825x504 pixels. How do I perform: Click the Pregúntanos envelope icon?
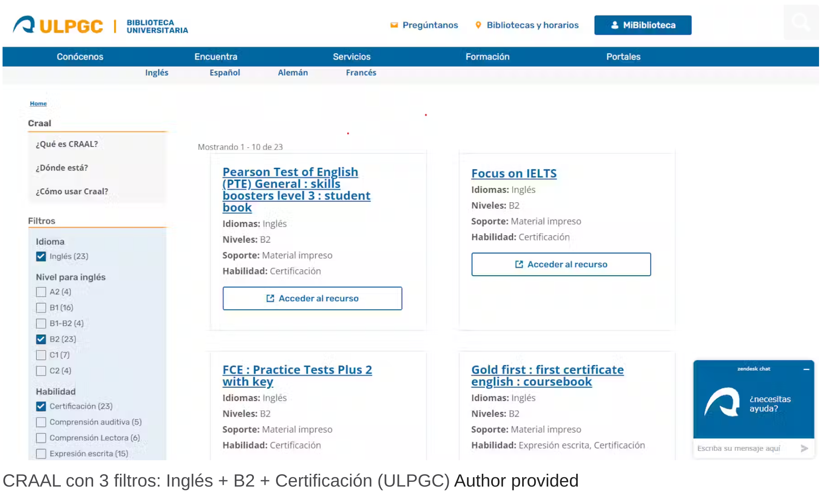[394, 25]
